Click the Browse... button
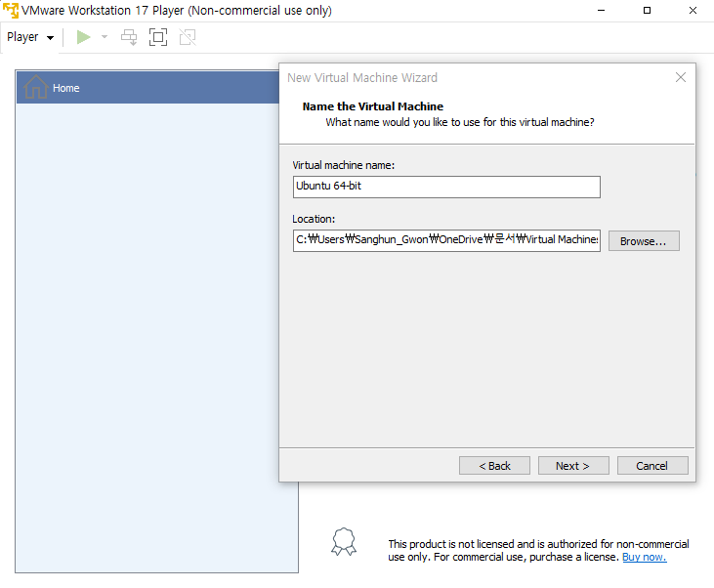The image size is (714, 588). tap(644, 241)
